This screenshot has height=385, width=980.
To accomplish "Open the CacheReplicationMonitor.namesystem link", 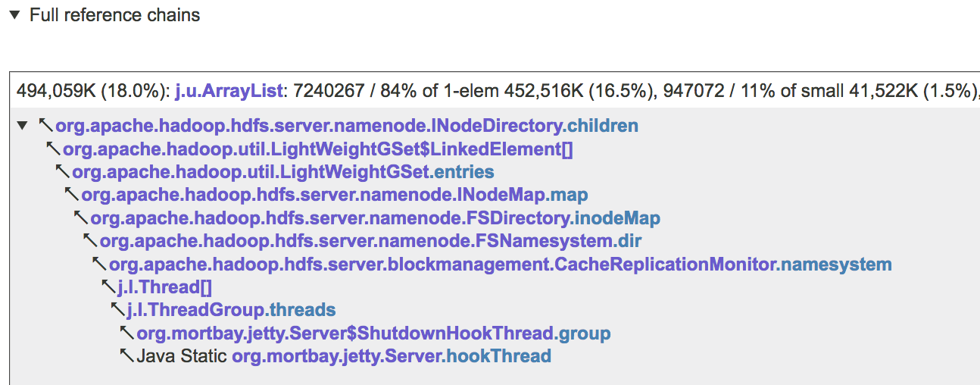I will [x=500, y=265].
